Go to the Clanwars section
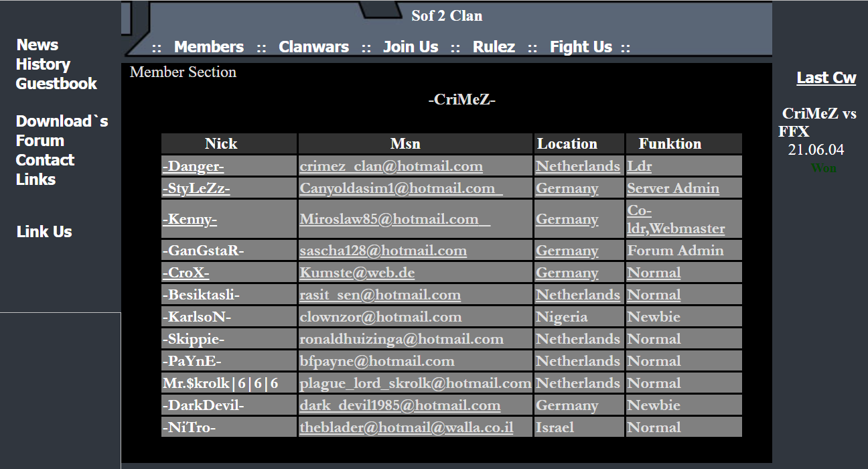The width and height of the screenshot is (868, 469). point(313,47)
